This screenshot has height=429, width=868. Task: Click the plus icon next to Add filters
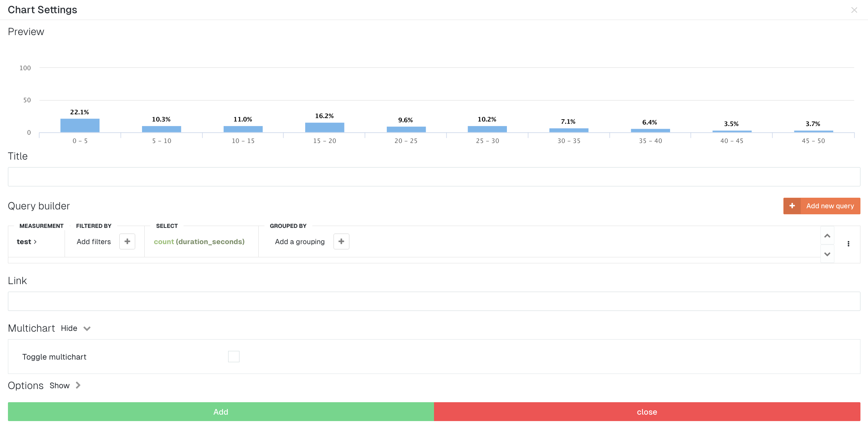click(127, 241)
